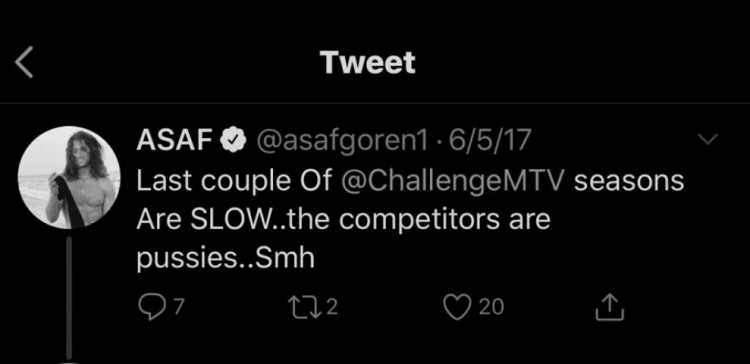Share the tweet via the upload icon
The image size is (750, 364).
(609, 307)
